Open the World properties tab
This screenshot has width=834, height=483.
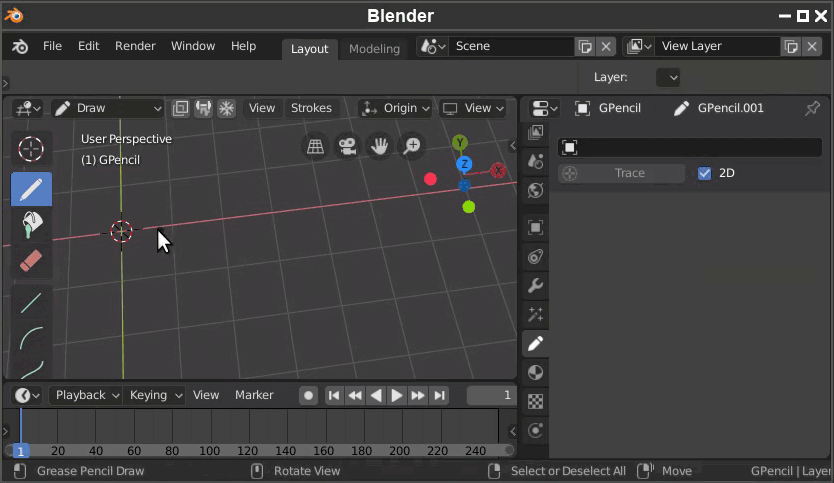tap(535, 190)
